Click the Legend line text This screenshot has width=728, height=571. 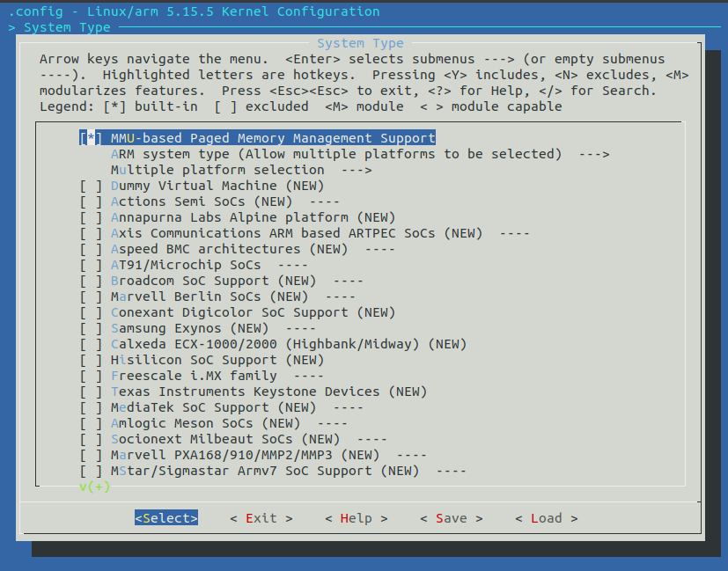[301, 106]
